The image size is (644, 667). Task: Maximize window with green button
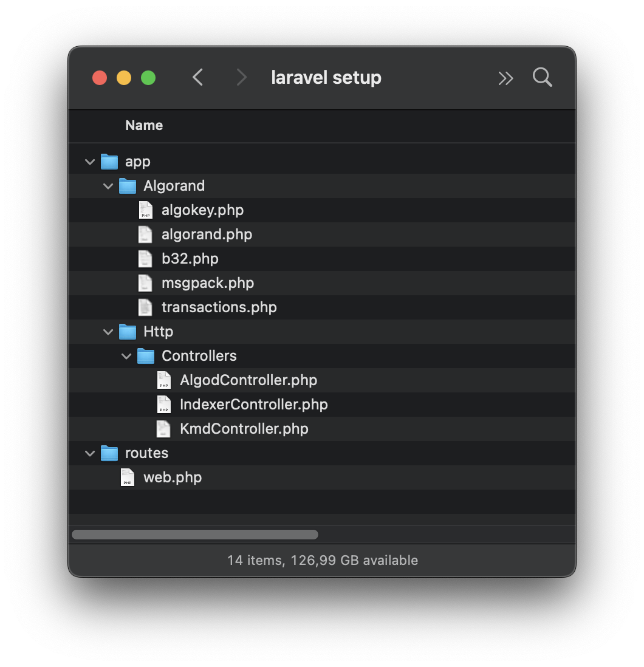(x=148, y=78)
